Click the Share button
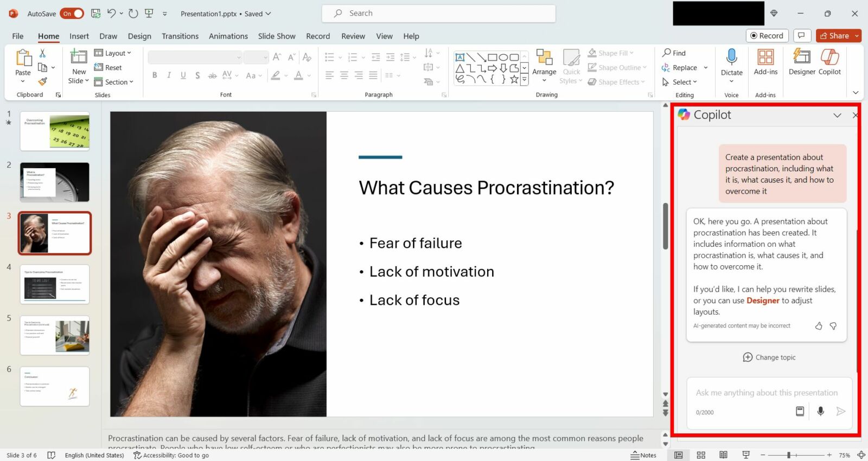 pos(834,36)
